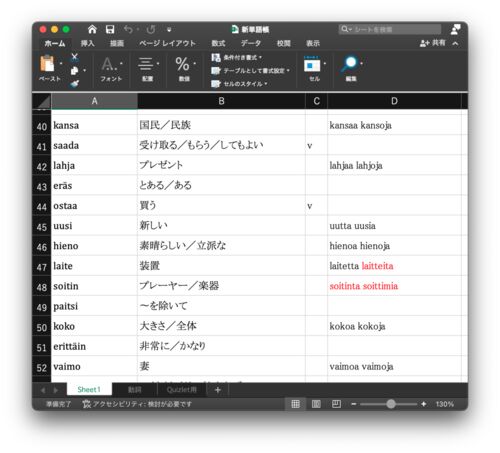Screen dimensions: 500x453
Task: Switch to the 描画 ribbon tab
Action: click(117, 43)
